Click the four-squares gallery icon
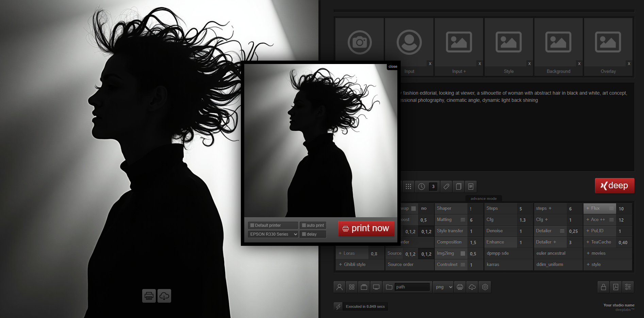 (x=352, y=287)
